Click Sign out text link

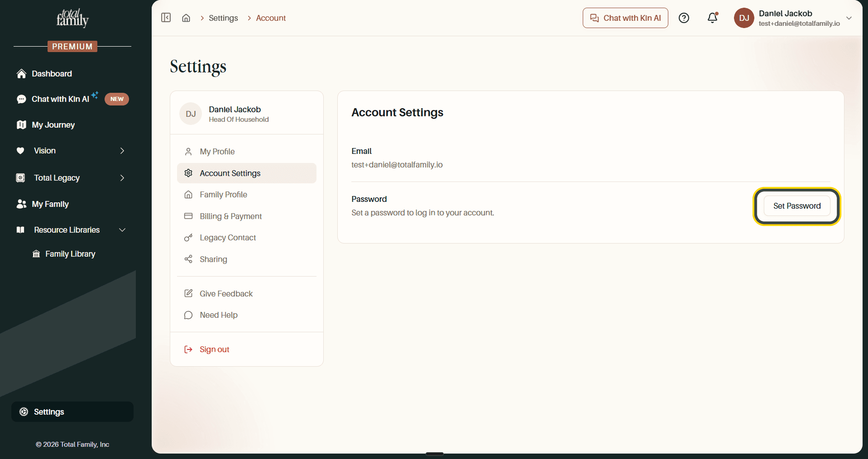pos(215,349)
